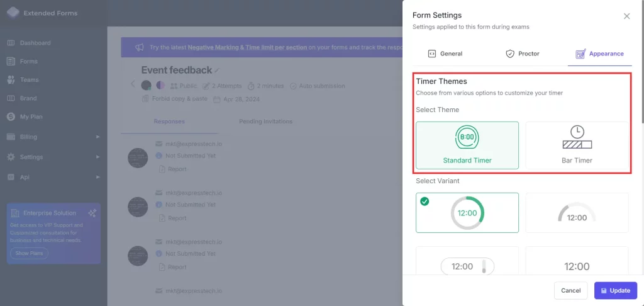Image resolution: width=644 pixels, height=306 pixels.
Task: Select the green circular ring timer variant
Action: pos(467,213)
